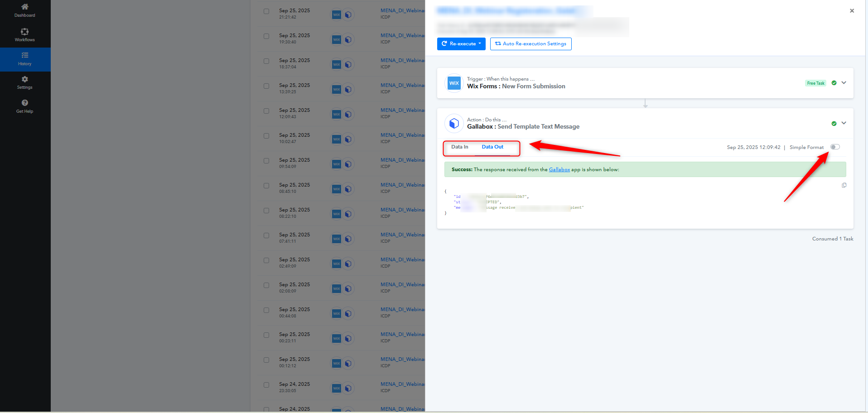Screen dimensions: 868x413
Task: Collapse the Wix Forms trigger step
Action: tap(844, 83)
